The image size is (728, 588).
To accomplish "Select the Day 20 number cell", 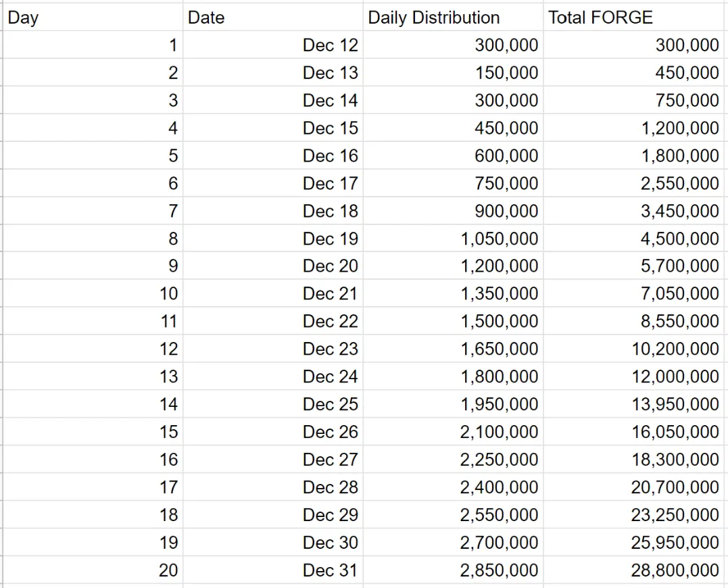I will (x=93, y=570).
